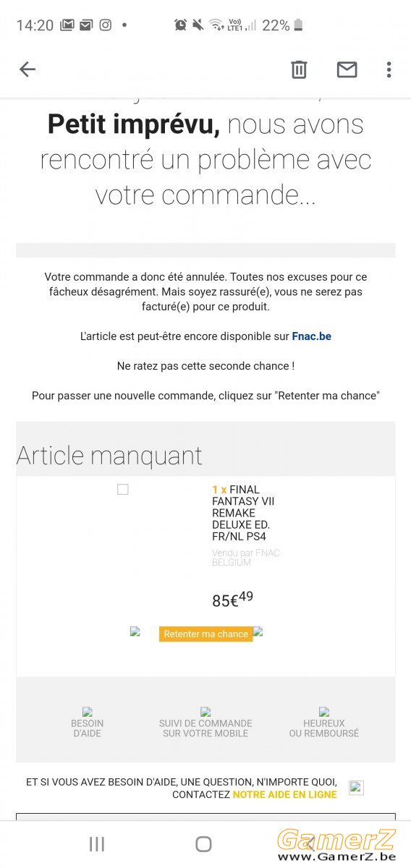The height and width of the screenshot is (868, 411).
Task: Tap the back arrow in the email header
Action: pos(27,69)
